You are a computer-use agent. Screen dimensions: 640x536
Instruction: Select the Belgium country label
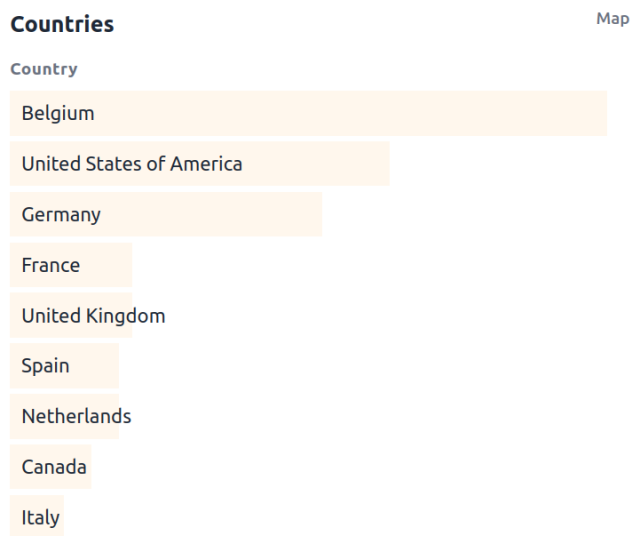[x=58, y=113]
